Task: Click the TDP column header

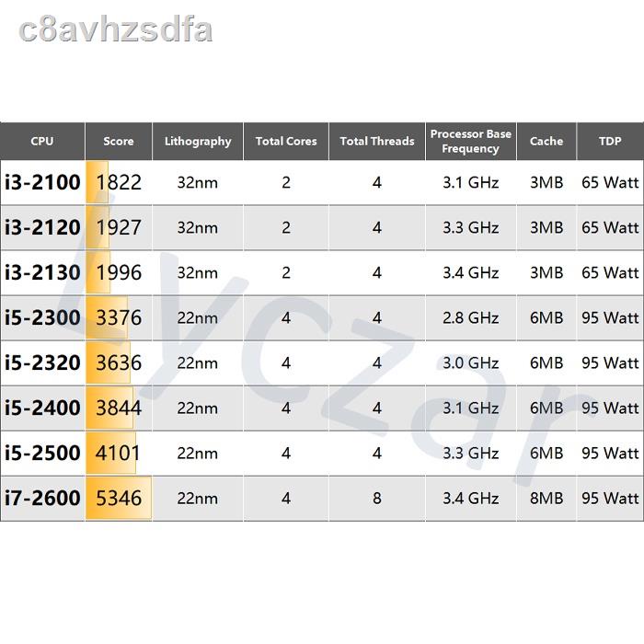Action: point(610,141)
